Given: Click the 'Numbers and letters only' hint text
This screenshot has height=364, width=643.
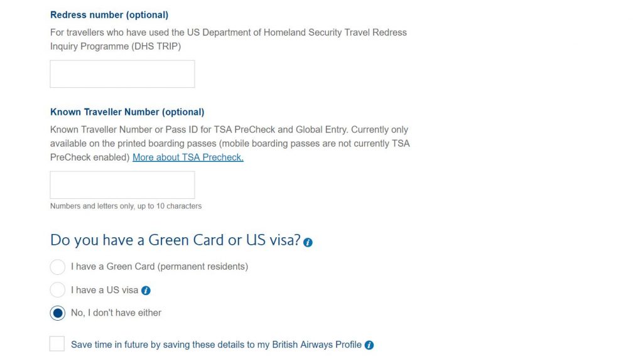Looking at the screenshot, I should (x=126, y=206).
